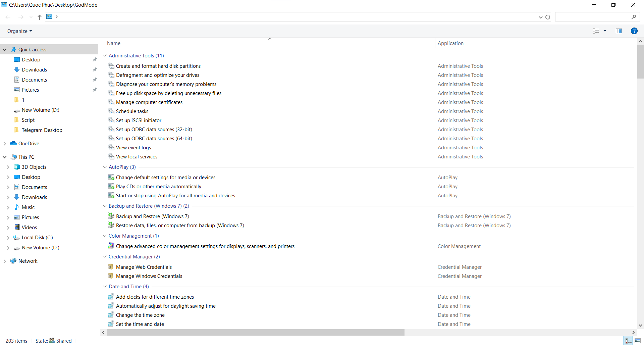Click the Refresh button in address bar
The width and height of the screenshot is (644, 345).
[548, 17]
